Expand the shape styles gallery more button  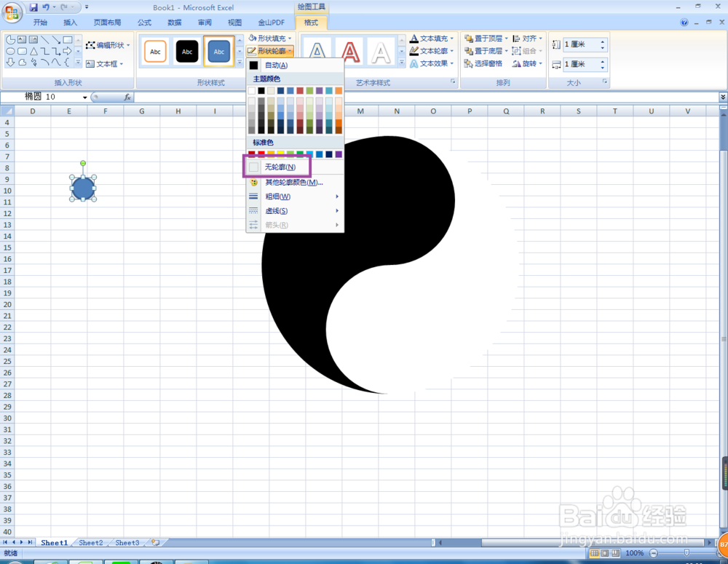(x=240, y=62)
